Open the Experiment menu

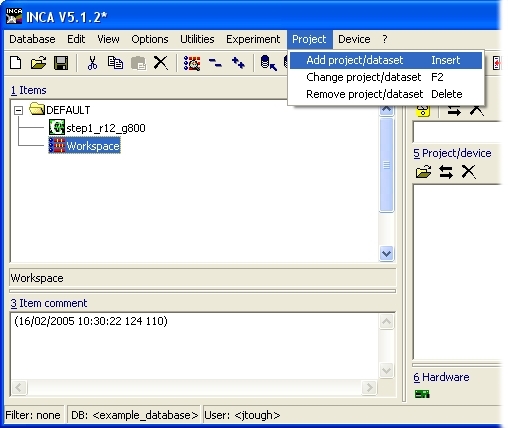(x=253, y=39)
